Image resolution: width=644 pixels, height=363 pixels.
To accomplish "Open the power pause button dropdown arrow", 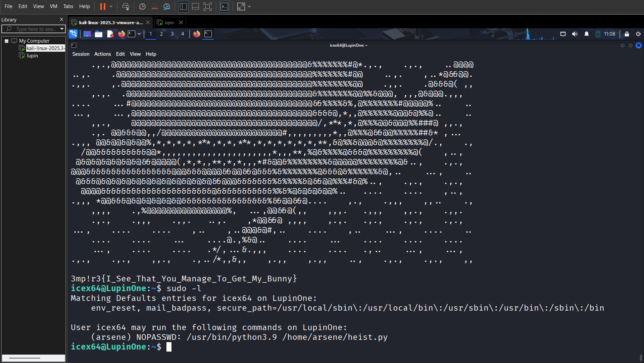I will [x=111, y=6].
